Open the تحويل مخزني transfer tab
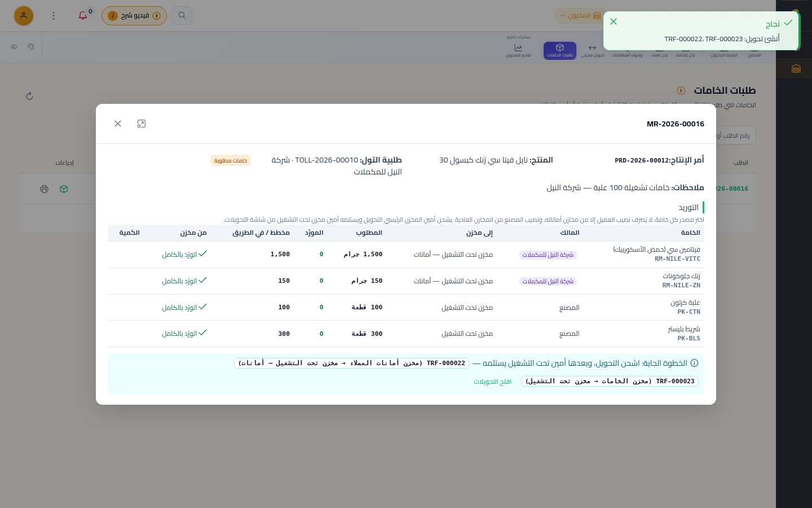Screen dimensions: 812x508 pos(593,51)
